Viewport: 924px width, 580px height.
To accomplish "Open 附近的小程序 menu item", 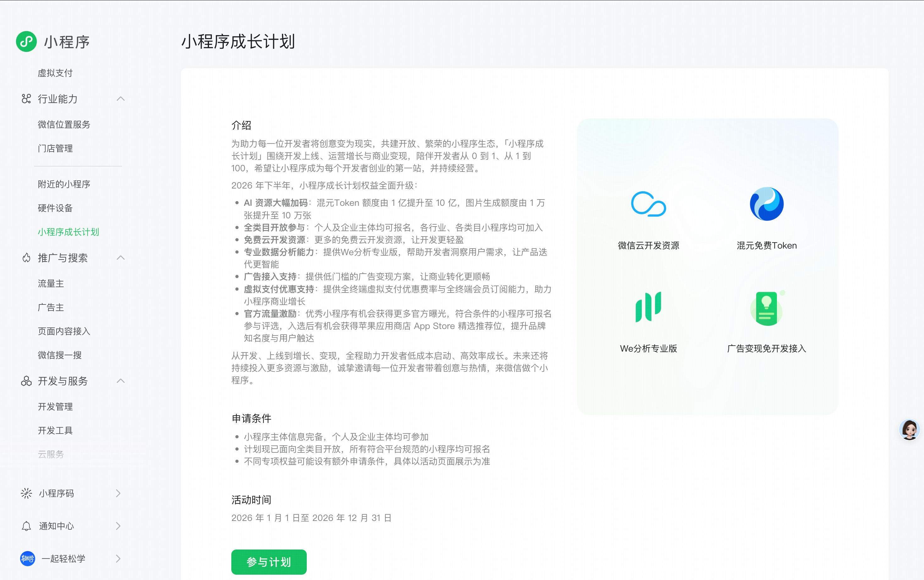I will tap(64, 184).
